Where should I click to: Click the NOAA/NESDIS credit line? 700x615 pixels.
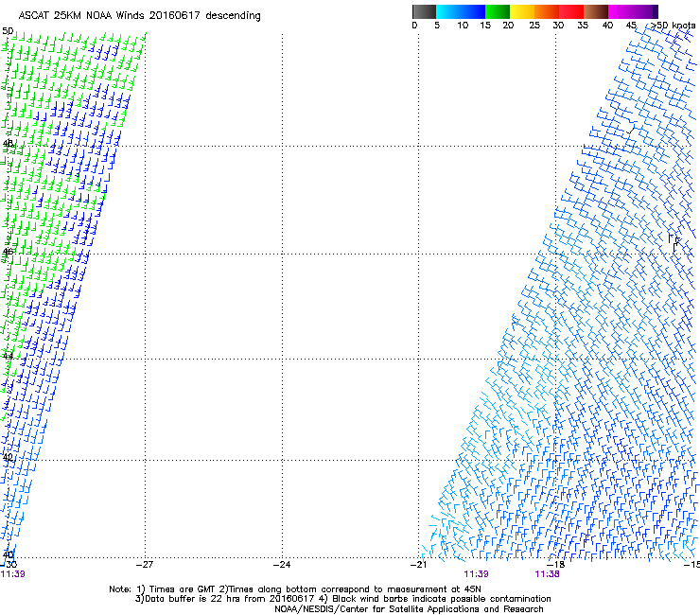[x=409, y=609]
